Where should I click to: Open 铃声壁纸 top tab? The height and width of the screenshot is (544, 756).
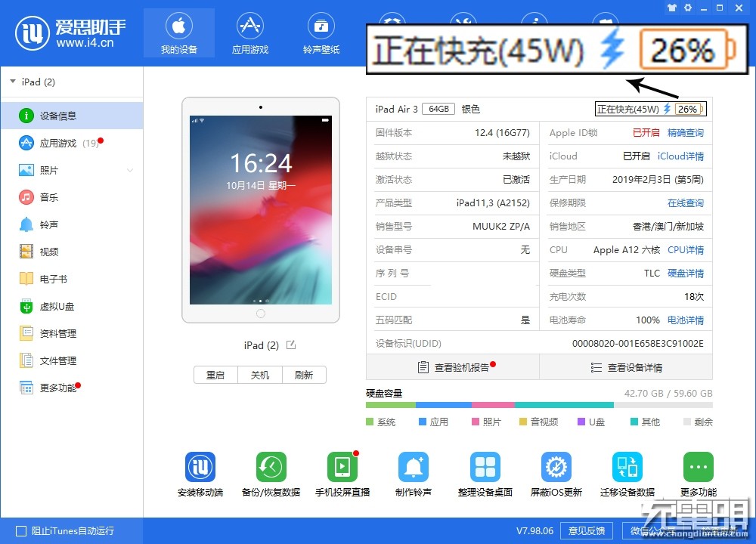click(321, 33)
